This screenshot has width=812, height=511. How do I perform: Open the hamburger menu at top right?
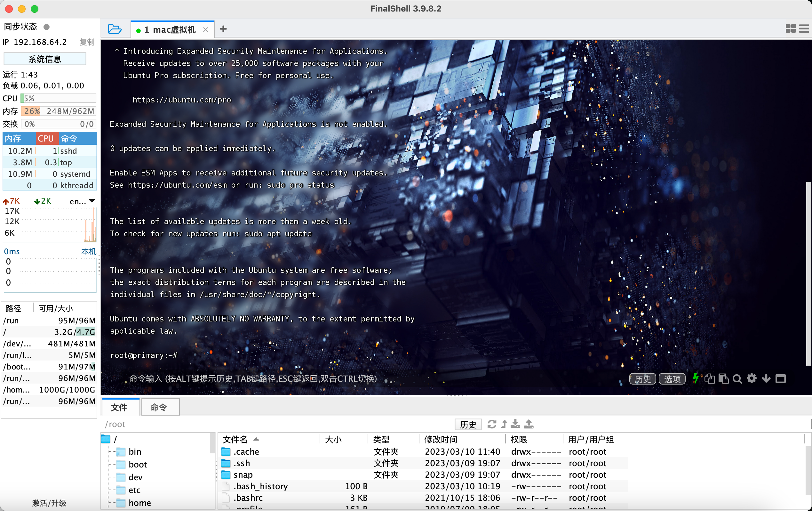[x=804, y=29]
